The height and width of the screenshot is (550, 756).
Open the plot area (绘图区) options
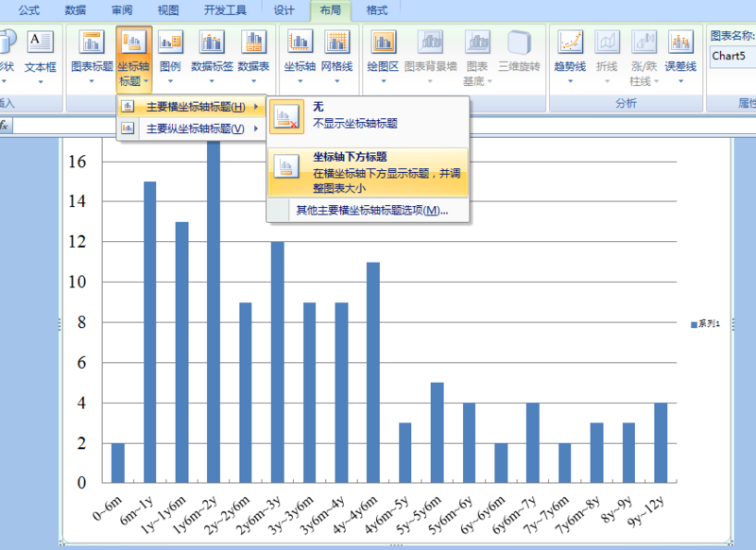point(383,57)
